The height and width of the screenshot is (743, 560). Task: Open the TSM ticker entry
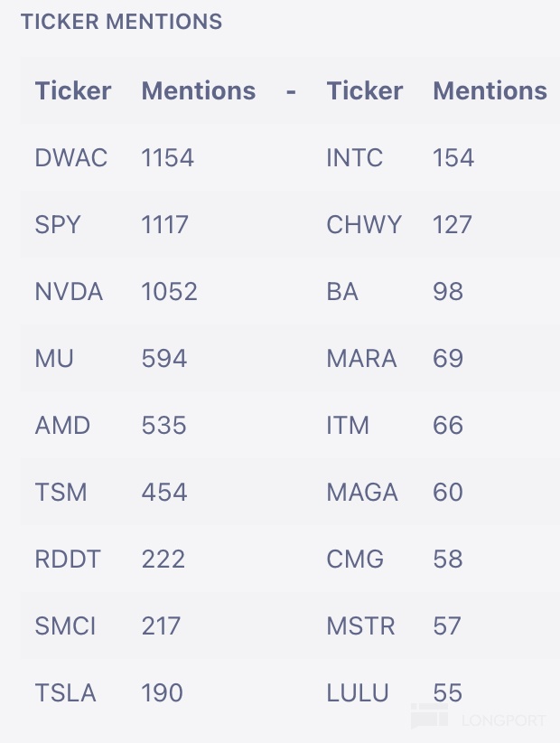pyautogui.click(x=61, y=493)
